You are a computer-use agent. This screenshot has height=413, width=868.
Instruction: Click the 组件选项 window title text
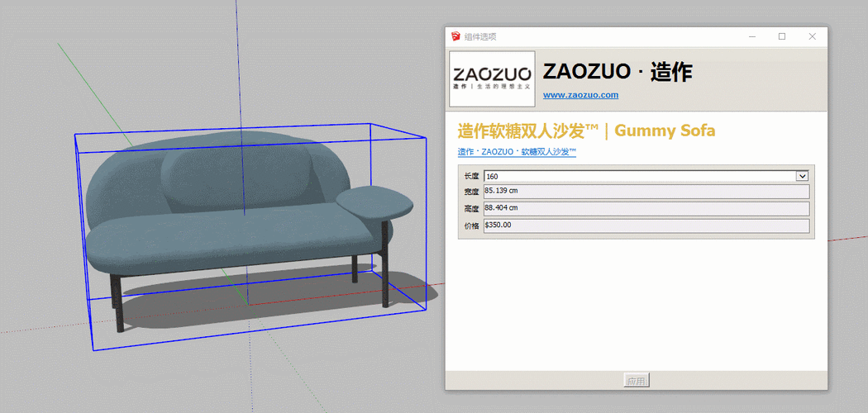(480, 37)
